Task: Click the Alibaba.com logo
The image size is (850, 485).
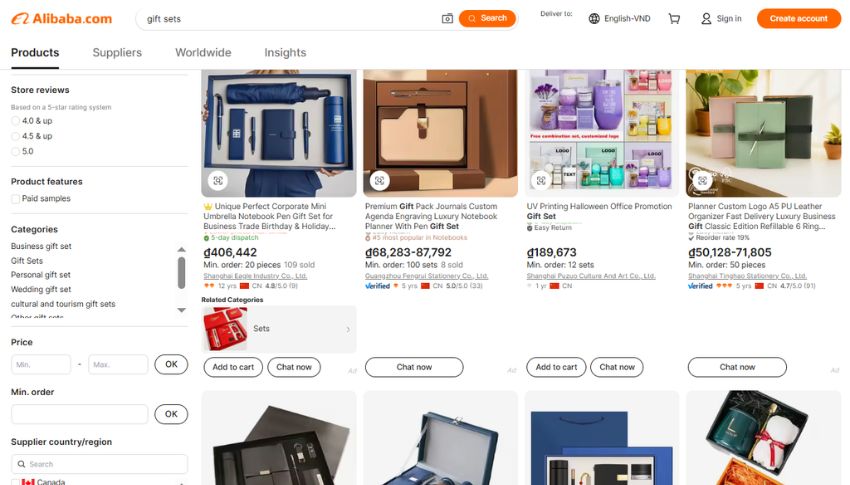Action: click(61, 18)
